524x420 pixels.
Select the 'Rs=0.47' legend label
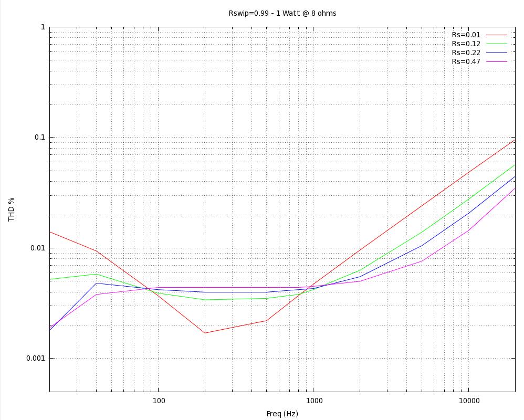466,62
